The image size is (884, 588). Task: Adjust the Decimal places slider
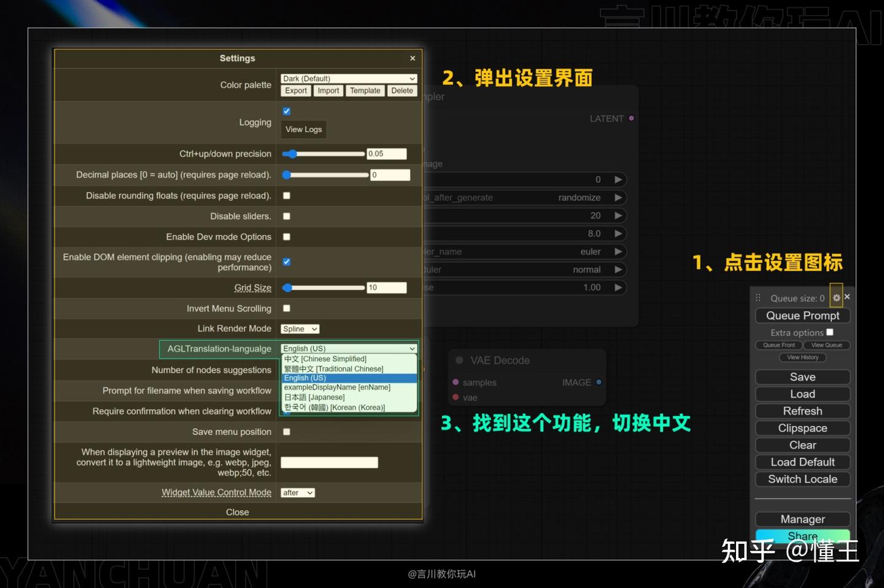coord(325,175)
